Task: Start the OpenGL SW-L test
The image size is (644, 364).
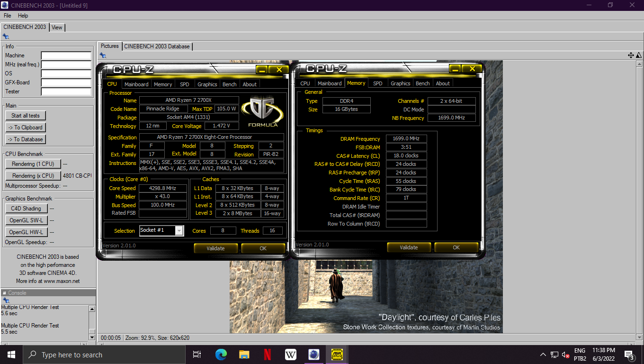Action: [26, 220]
